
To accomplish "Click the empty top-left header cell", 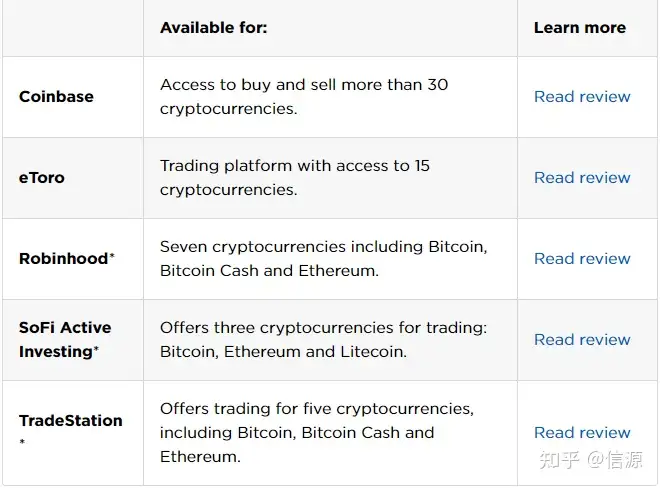I will [x=72, y=28].
